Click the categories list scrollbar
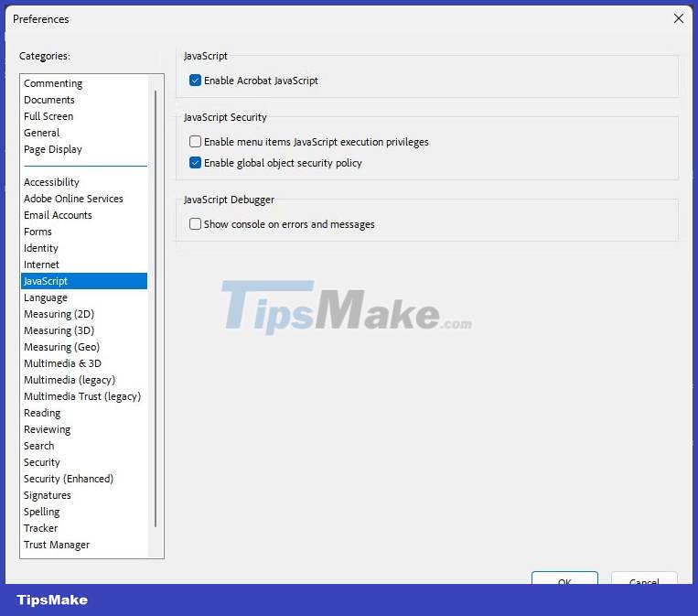The width and height of the screenshot is (698, 616). point(156,308)
